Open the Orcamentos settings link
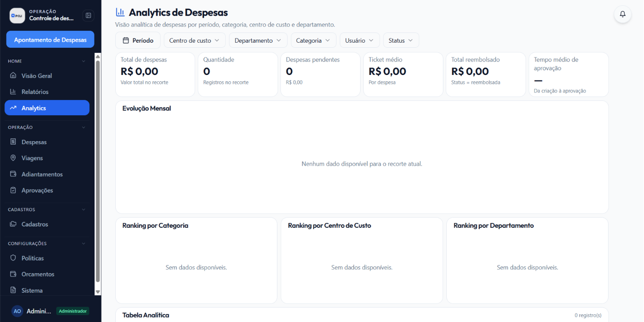This screenshot has height=322, width=644. [x=47, y=274]
